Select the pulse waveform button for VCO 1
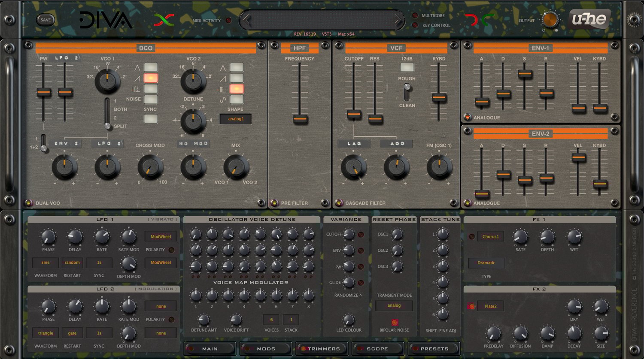 tap(151, 89)
